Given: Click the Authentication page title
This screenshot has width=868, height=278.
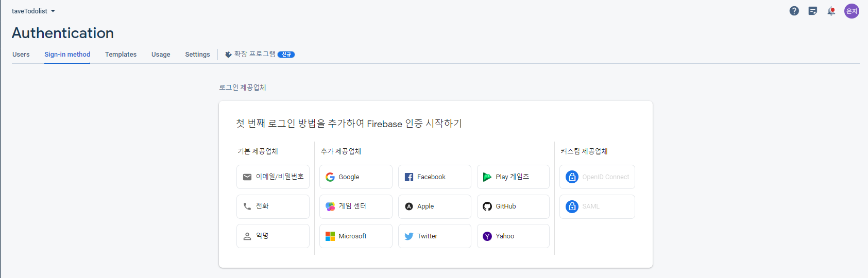Looking at the screenshot, I should [63, 33].
